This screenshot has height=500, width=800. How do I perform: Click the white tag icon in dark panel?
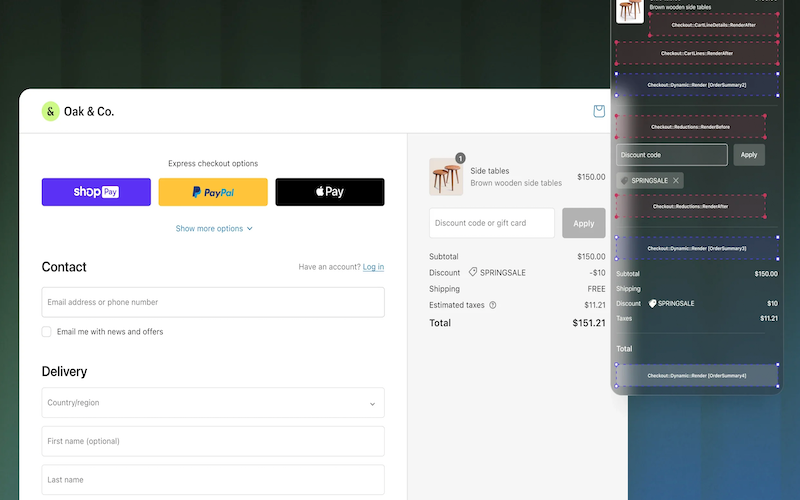[x=652, y=304]
